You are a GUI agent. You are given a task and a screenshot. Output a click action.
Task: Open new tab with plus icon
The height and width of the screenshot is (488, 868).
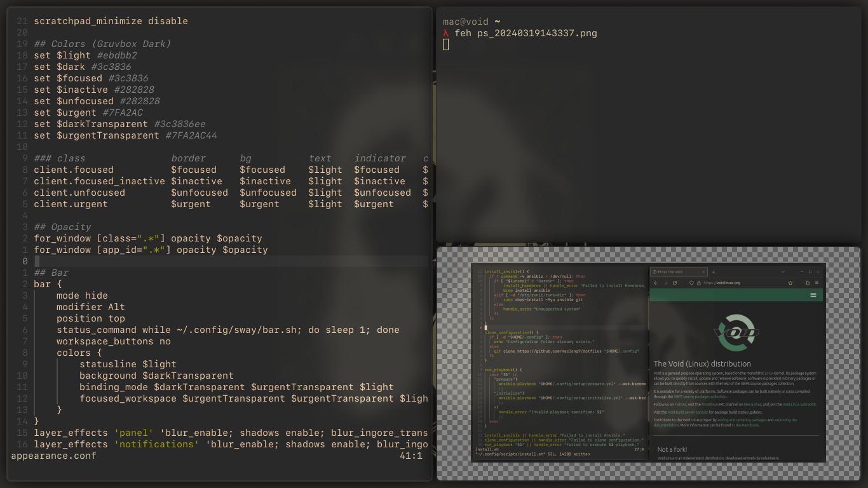[713, 272]
